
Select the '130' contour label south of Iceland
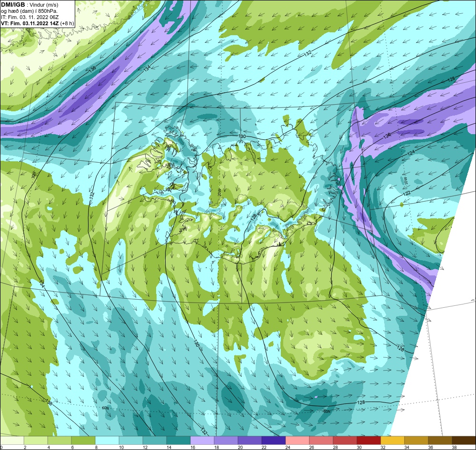[x=196, y=343]
